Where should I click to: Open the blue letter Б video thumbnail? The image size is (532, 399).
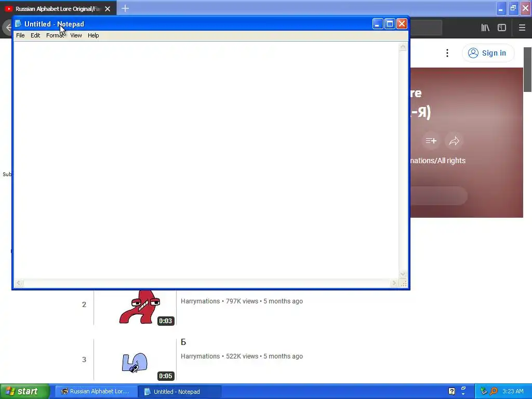click(135, 360)
